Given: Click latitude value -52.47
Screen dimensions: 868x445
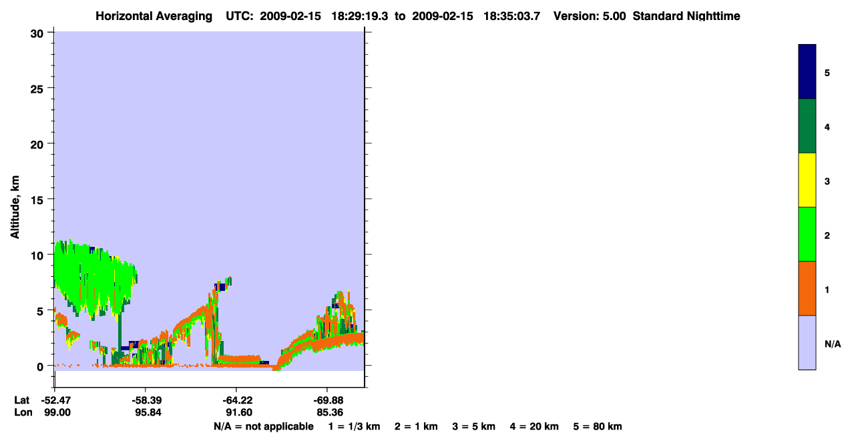Looking at the screenshot, I should tap(55, 400).
